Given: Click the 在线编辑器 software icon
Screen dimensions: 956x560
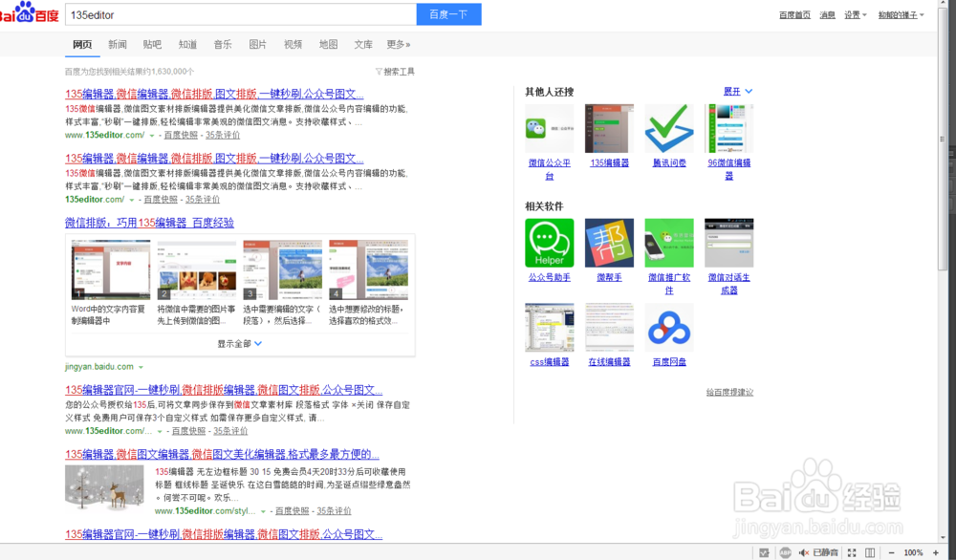Looking at the screenshot, I should (609, 328).
